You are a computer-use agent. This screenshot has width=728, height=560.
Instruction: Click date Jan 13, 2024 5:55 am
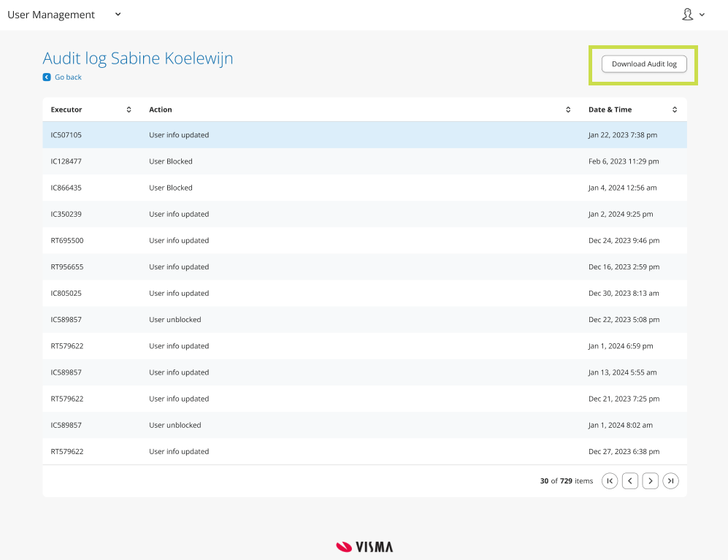623,372
